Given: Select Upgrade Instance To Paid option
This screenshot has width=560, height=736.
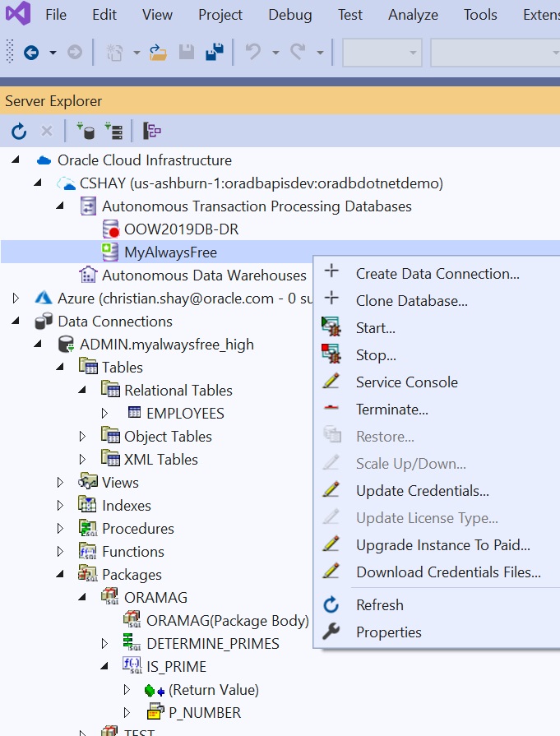Looking at the screenshot, I should coord(437,545).
